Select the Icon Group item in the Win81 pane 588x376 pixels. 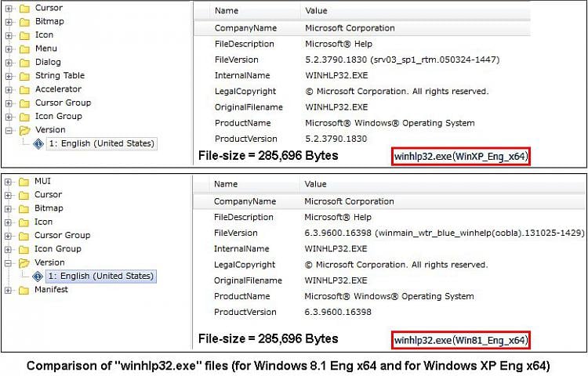pyautogui.click(x=58, y=248)
